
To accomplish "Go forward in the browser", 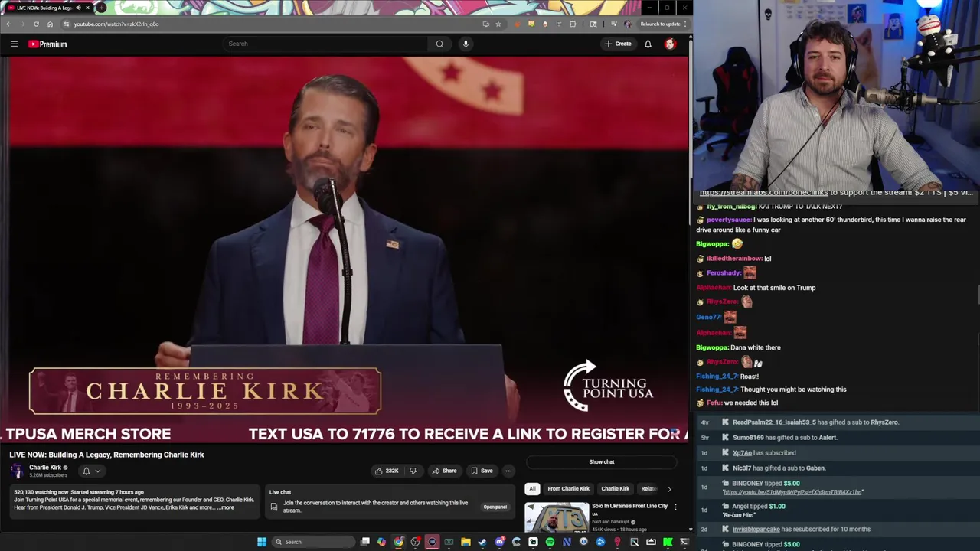I will 22,24.
